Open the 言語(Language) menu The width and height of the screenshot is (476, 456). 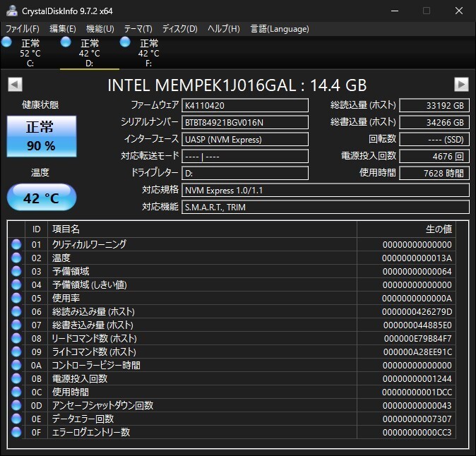279,29
